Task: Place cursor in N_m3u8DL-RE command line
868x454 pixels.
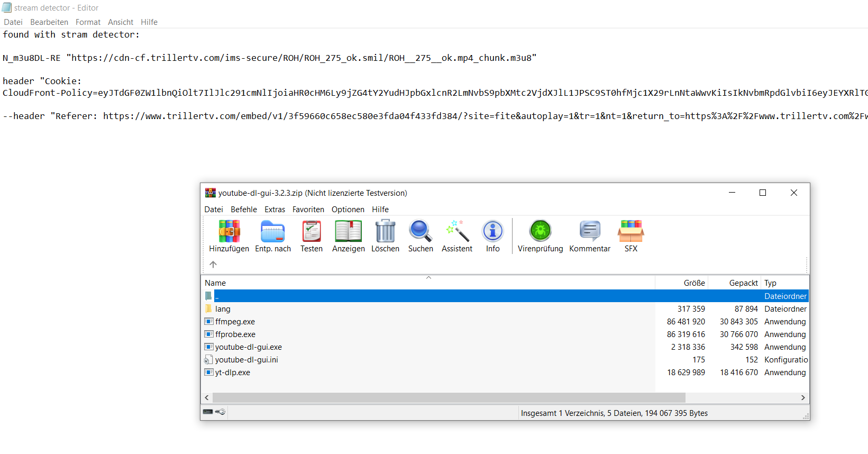Action: point(270,58)
